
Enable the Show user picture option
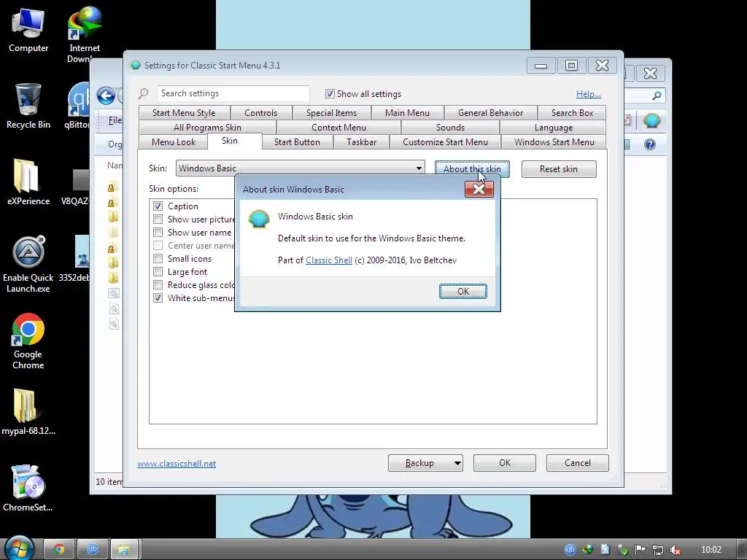pyautogui.click(x=158, y=219)
